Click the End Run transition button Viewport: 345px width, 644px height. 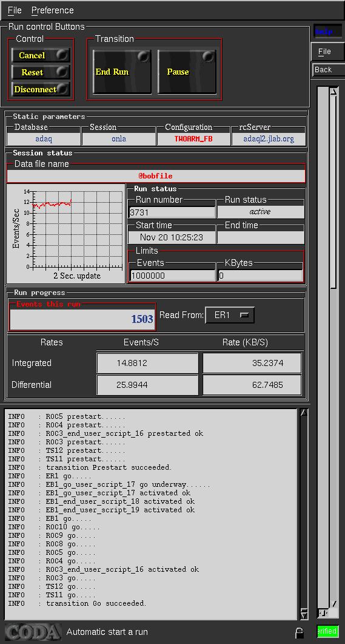122,72
